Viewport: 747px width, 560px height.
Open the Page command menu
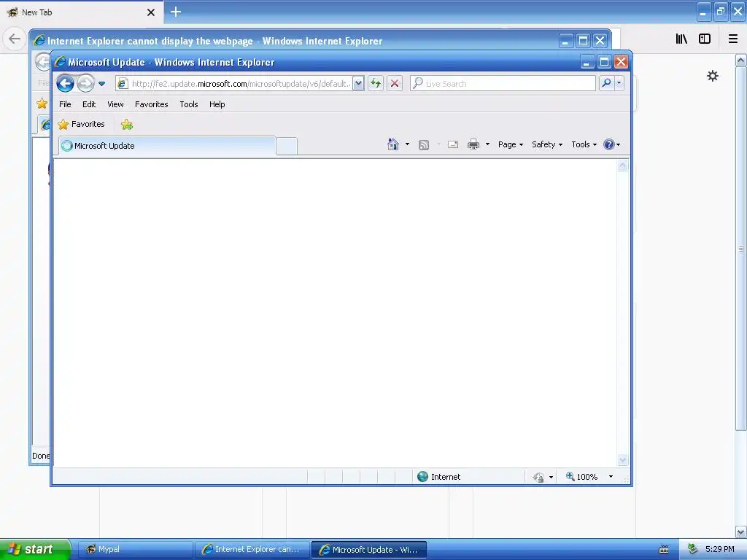point(510,144)
